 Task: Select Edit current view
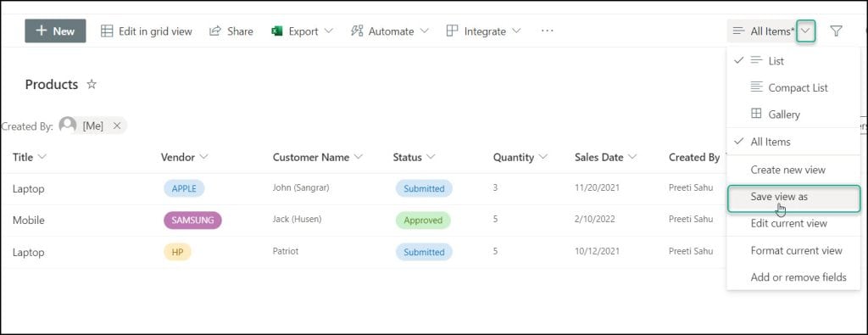tap(793, 224)
